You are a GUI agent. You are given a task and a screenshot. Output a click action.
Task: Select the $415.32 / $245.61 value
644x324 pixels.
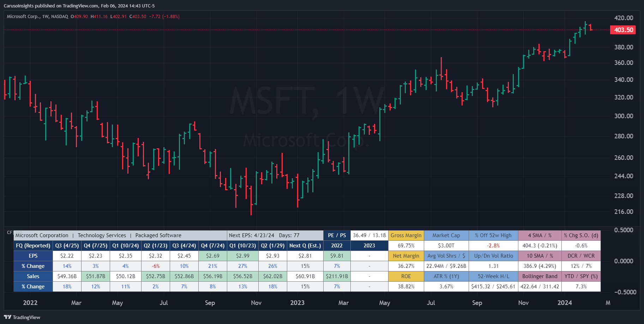(493, 287)
